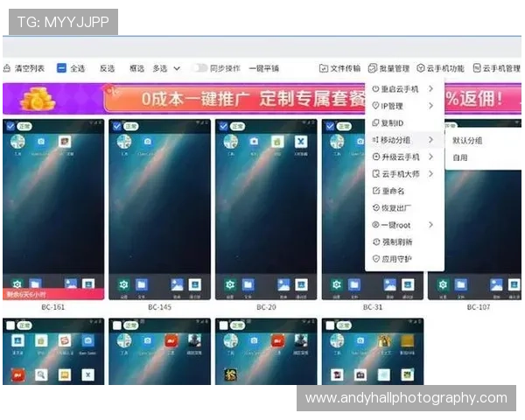Click 一键平铺 tile button
Viewport: 525px width, 420px height.
[264, 68]
